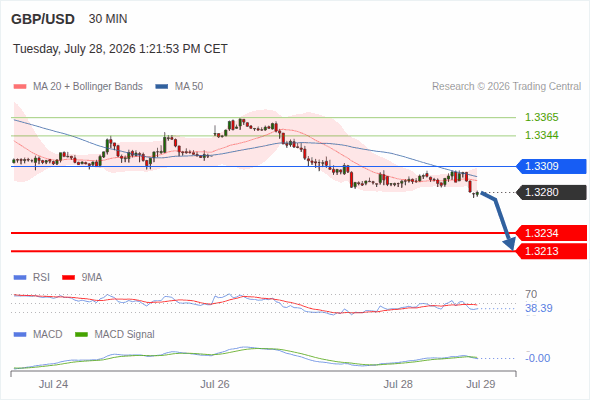Click the RSI blue legend swatch

(20, 278)
